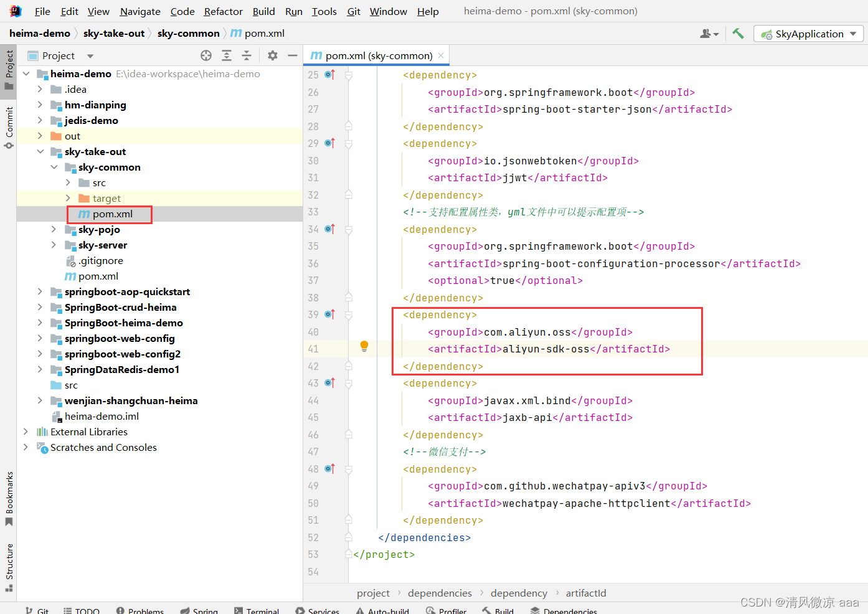Open the Terminal tool window
The height and width of the screenshot is (614, 868).
click(257, 611)
